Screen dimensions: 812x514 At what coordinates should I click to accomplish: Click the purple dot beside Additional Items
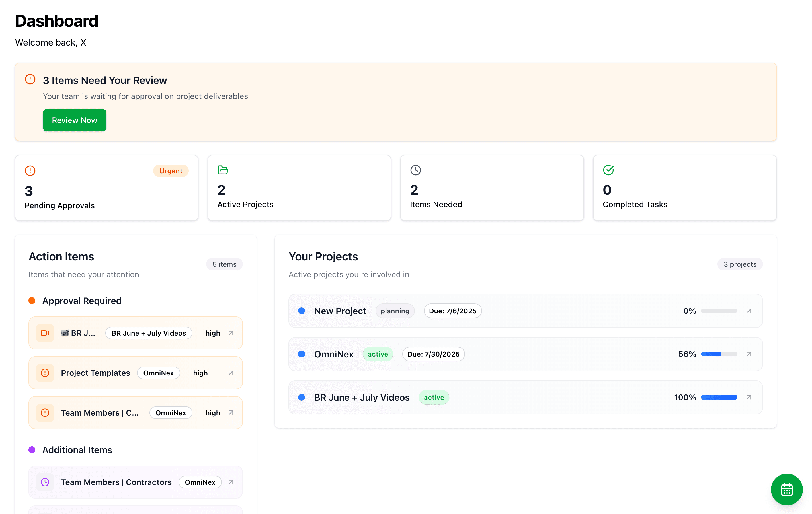[x=32, y=450]
